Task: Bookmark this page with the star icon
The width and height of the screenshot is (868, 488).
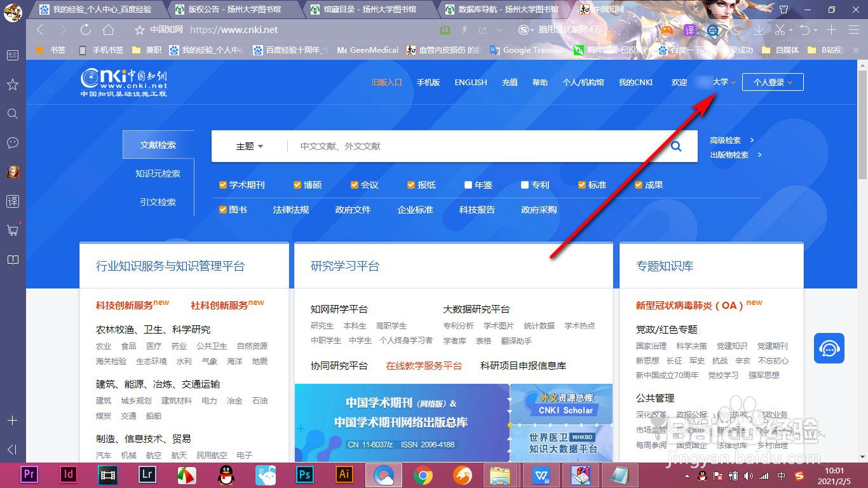Action: [140, 30]
